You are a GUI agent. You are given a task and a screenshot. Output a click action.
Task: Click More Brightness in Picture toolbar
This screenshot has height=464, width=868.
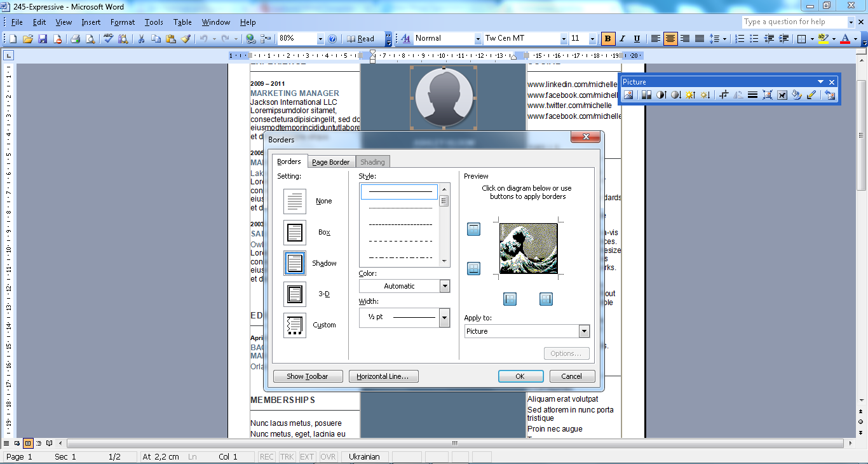coord(691,95)
